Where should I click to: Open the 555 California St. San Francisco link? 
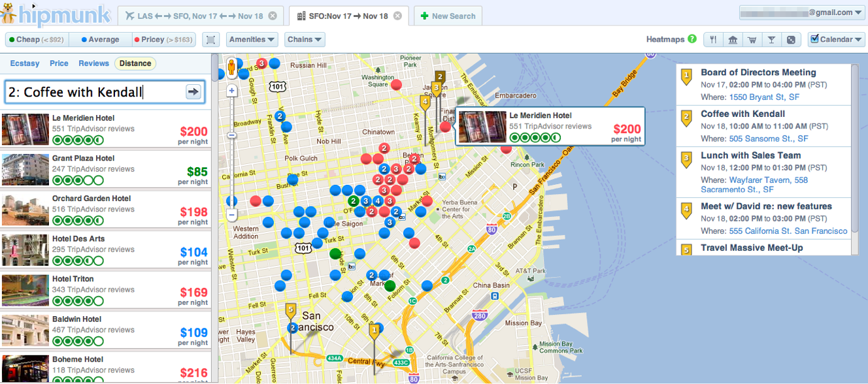(x=788, y=231)
